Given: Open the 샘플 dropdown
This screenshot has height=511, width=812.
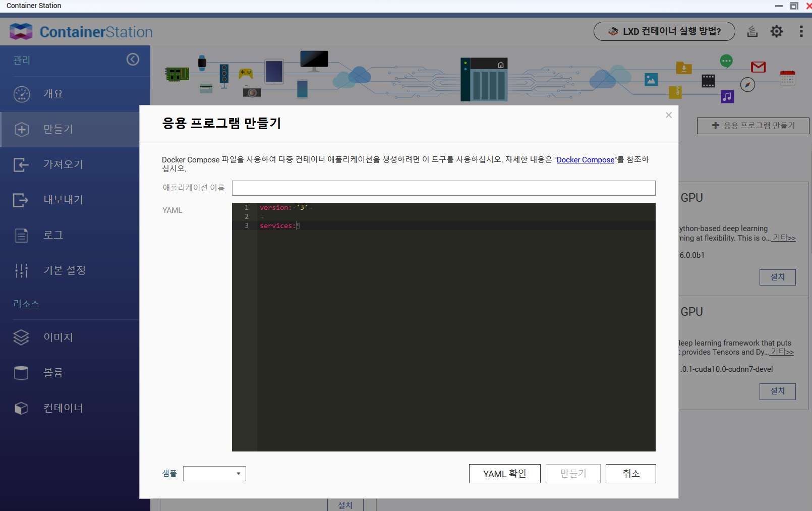Looking at the screenshot, I should pos(214,474).
